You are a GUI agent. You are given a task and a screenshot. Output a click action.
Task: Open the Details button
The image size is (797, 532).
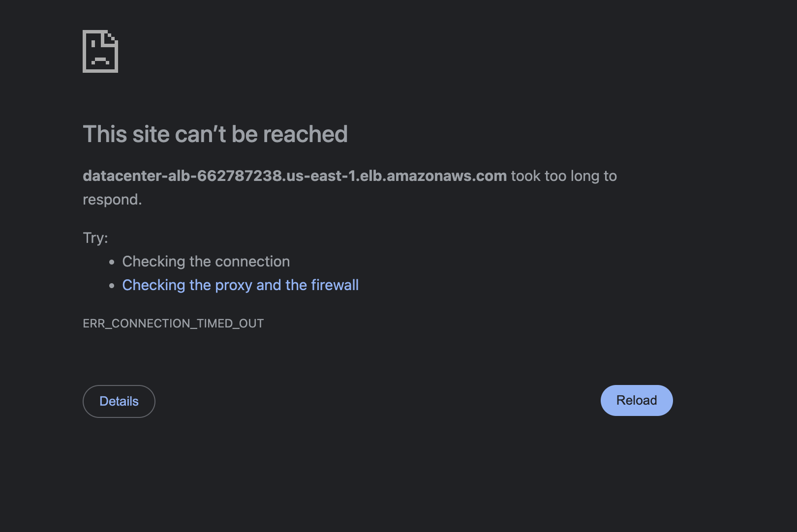(x=119, y=401)
